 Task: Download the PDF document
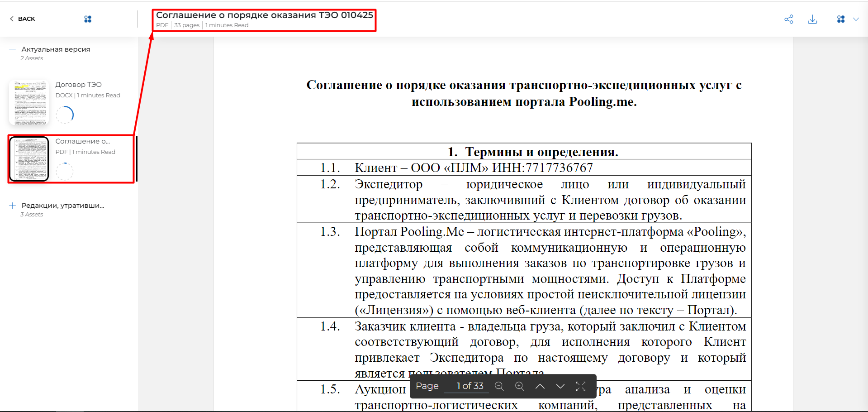tap(812, 19)
